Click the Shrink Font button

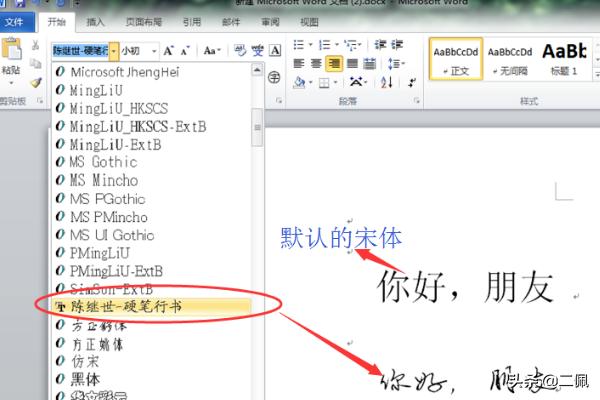(186, 50)
